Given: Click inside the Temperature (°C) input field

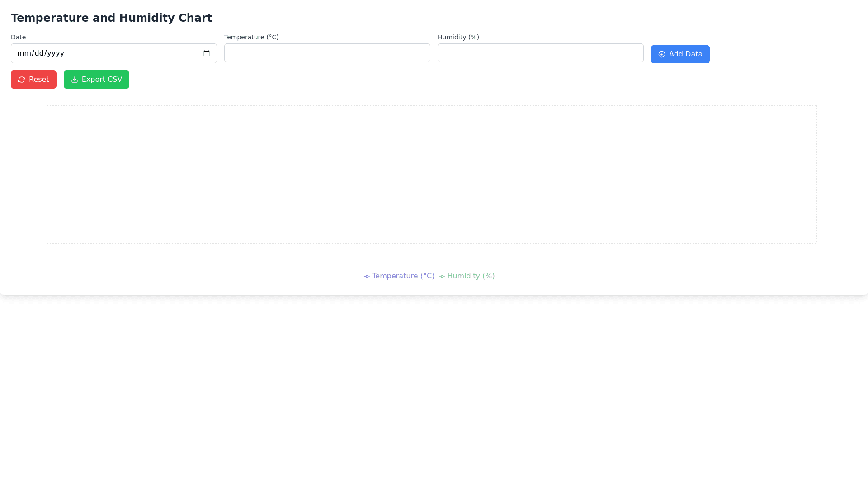Looking at the screenshot, I should click(327, 53).
